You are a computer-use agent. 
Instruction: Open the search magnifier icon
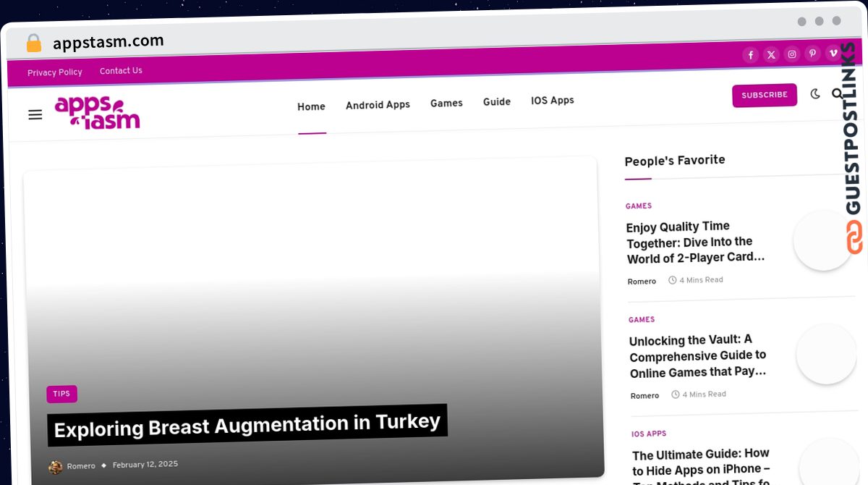[838, 93]
